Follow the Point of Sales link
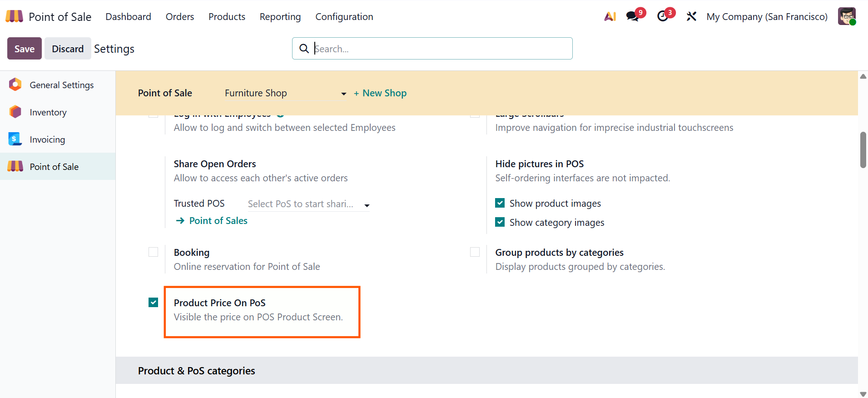Image resolution: width=868 pixels, height=398 pixels. (x=218, y=221)
